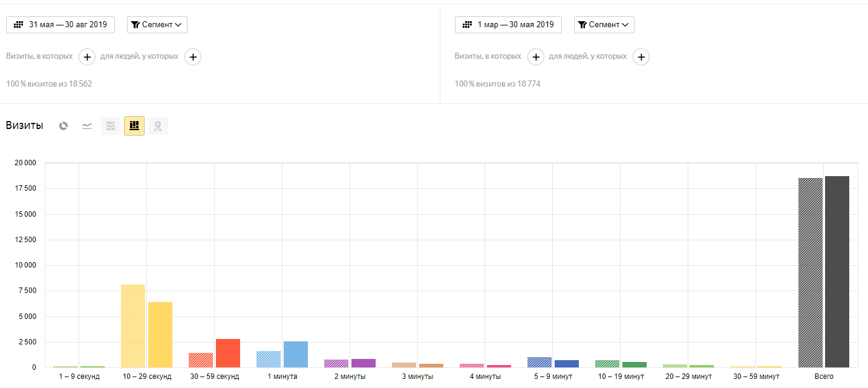Click the solid blue 5 – 9 минут bar
Image resolution: width=868 pixels, height=388 pixels.
[567, 363]
